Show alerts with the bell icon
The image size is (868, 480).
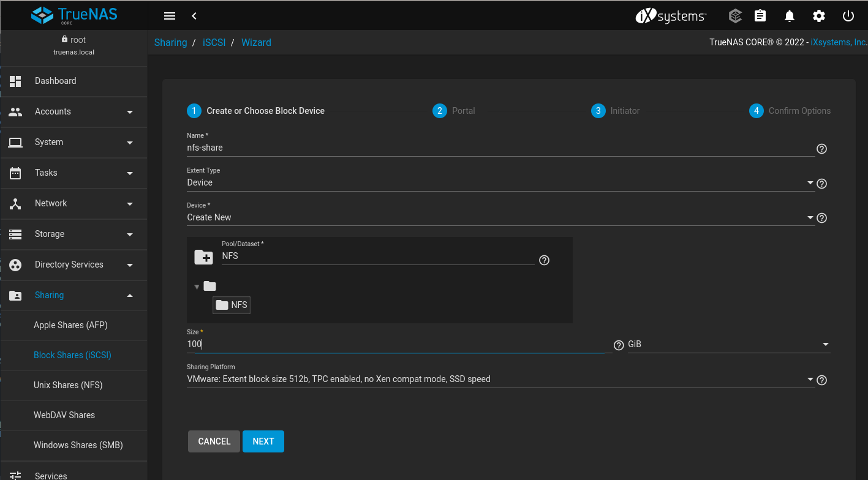[x=790, y=16]
